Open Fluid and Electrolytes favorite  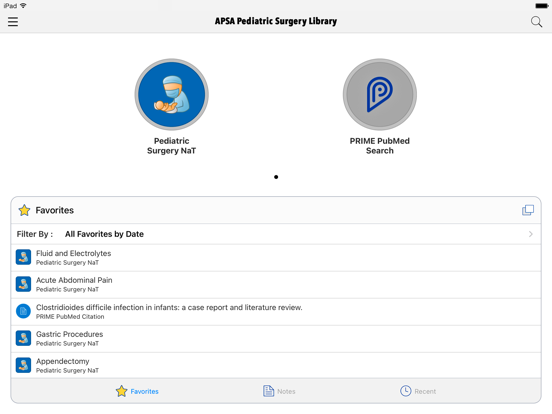pyautogui.click(x=276, y=258)
